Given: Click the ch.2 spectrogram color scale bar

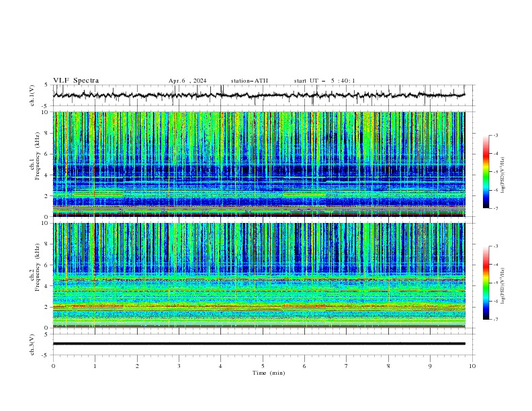Looking at the screenshot, I should (x=486, y=283).
